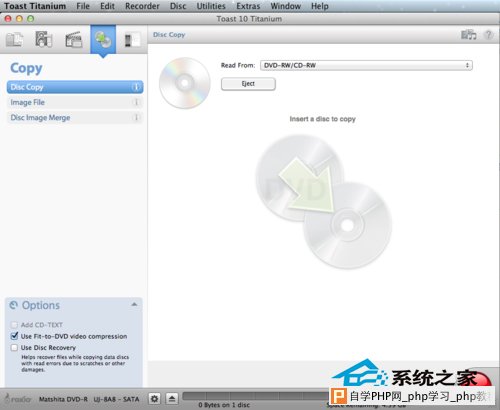The image size is (500, 410).
Task: Open the help question mark icon
Action: (x=489, y=35)
